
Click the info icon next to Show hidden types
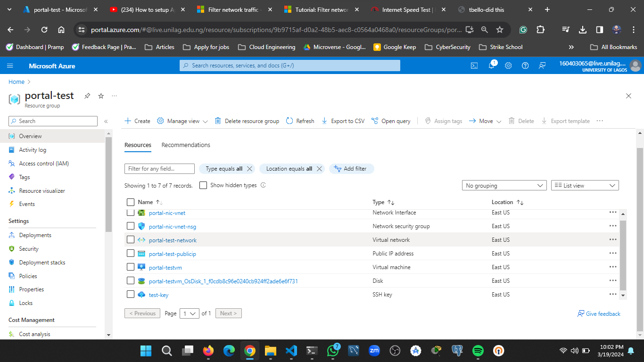coord(263,185)
